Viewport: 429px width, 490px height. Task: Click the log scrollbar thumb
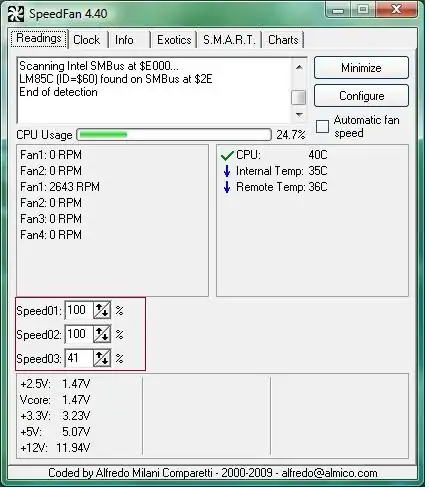299,98
